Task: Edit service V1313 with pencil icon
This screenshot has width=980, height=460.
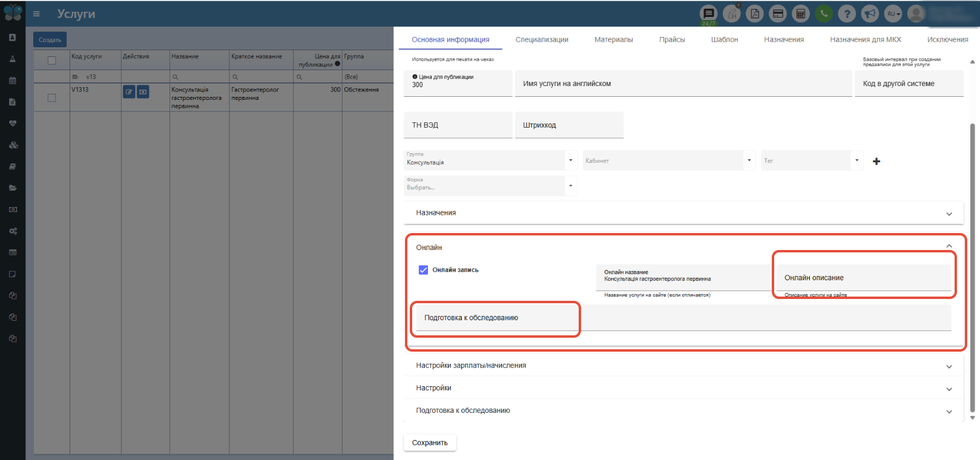Action: 129,92
